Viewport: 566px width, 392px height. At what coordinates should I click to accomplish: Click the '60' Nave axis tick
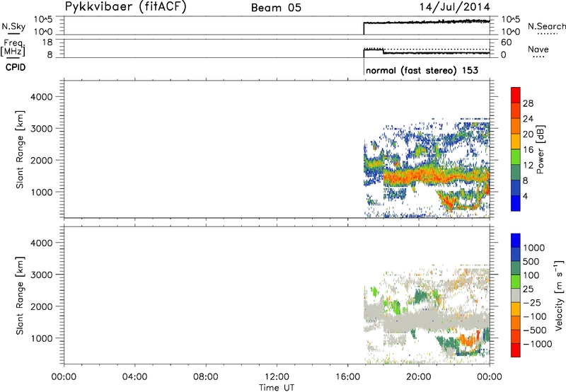[506, 42]
